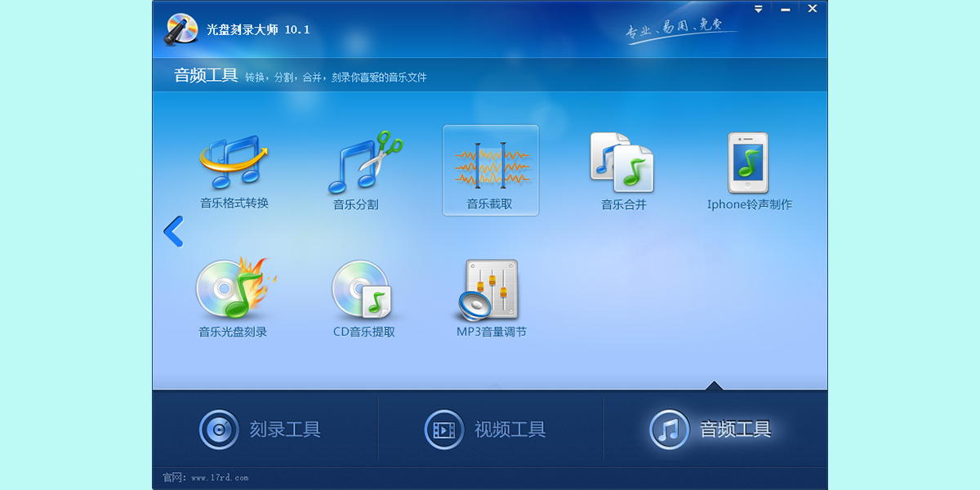Click the left navigation back chevron
980x490 pixels.
pyautogui.click(x=172, y=232)
